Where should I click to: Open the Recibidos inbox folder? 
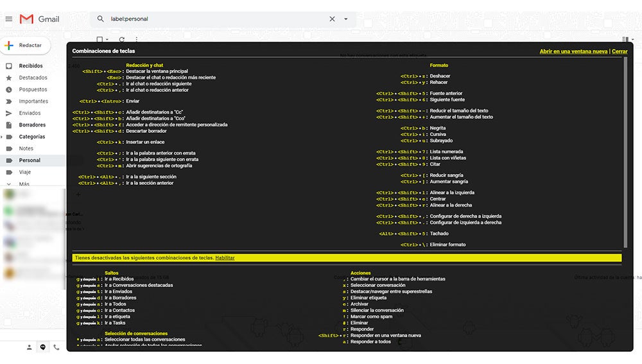(31, 65)
